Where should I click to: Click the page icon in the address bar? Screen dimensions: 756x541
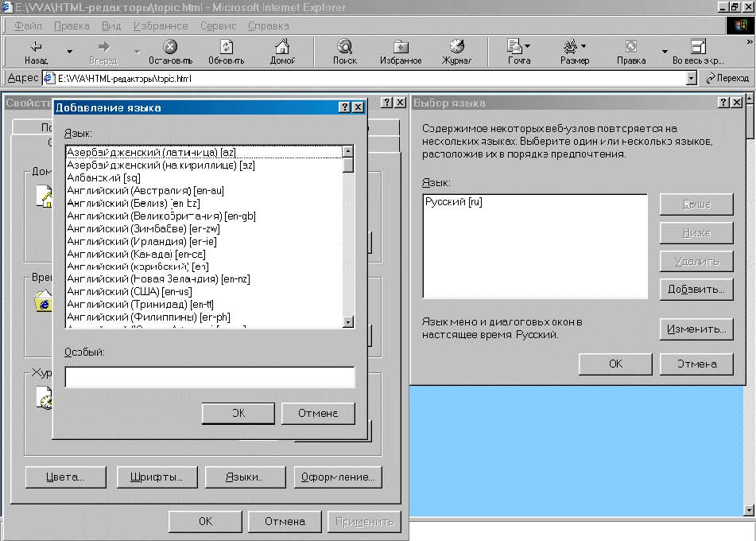click(x=49, y=78)
